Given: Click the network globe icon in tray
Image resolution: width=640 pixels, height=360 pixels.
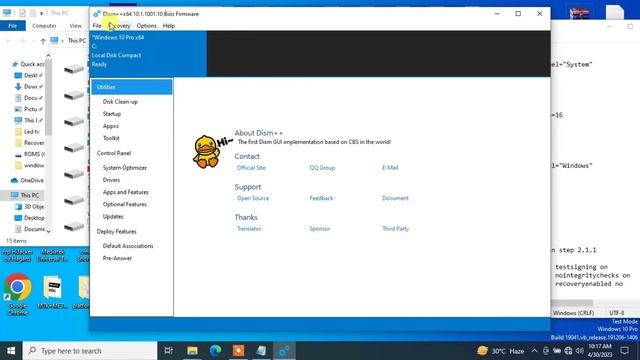Looking at the screenshot, I should [568, 351].
